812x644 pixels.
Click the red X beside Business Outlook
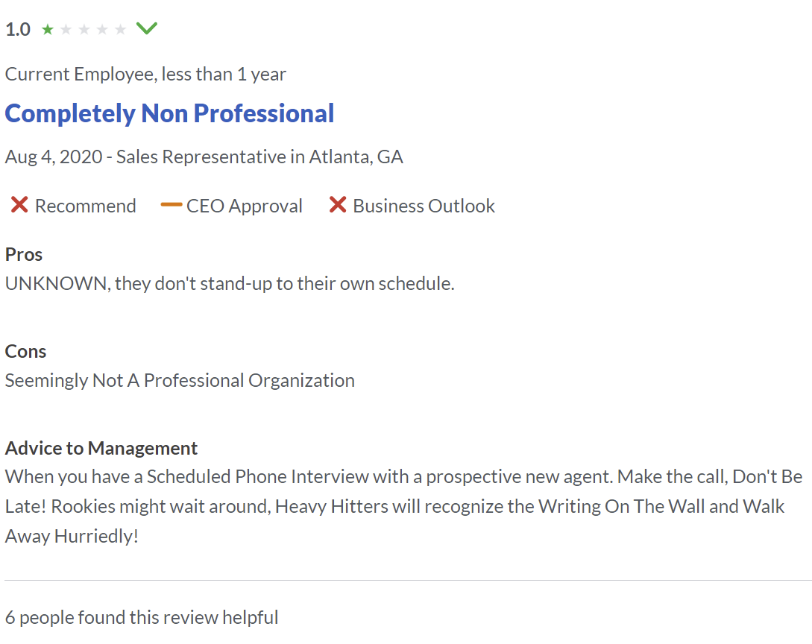click(338, 205)
